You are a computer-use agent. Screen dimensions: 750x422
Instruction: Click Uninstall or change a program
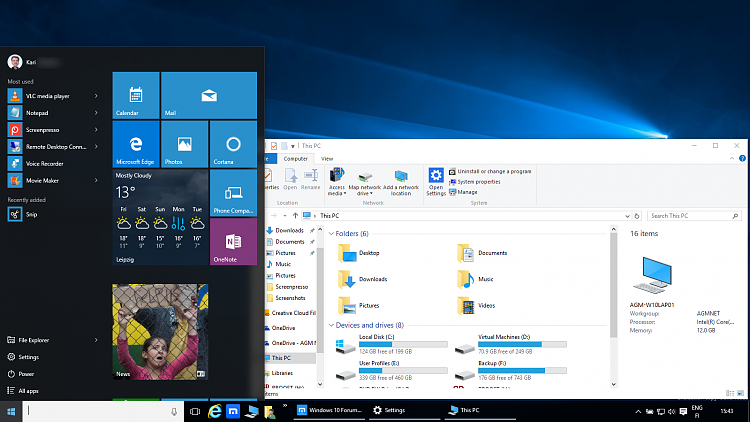coord(490,171)
